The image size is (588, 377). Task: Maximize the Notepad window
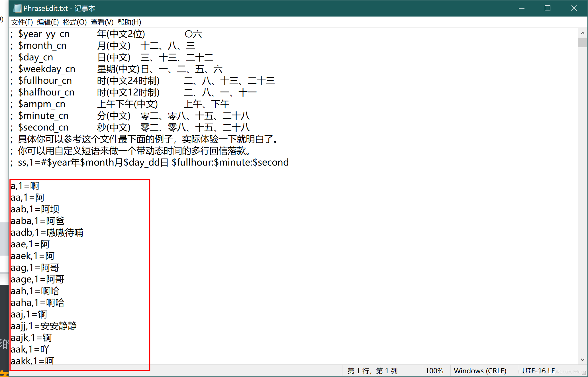[548, 8]
